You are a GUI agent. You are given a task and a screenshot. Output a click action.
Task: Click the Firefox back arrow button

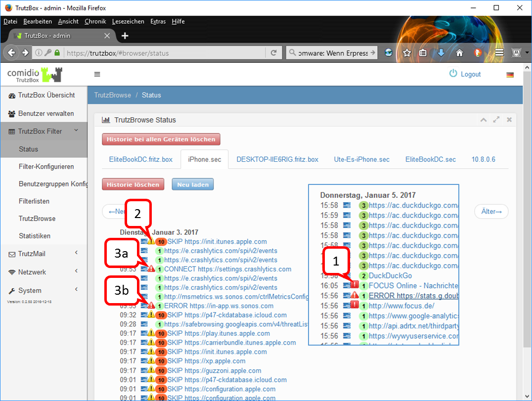[x=11, y=52]
